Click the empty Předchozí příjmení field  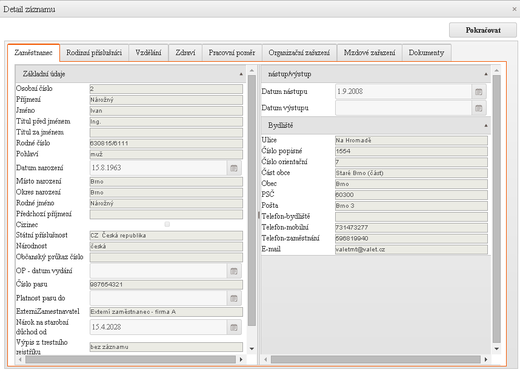(166, 214)
